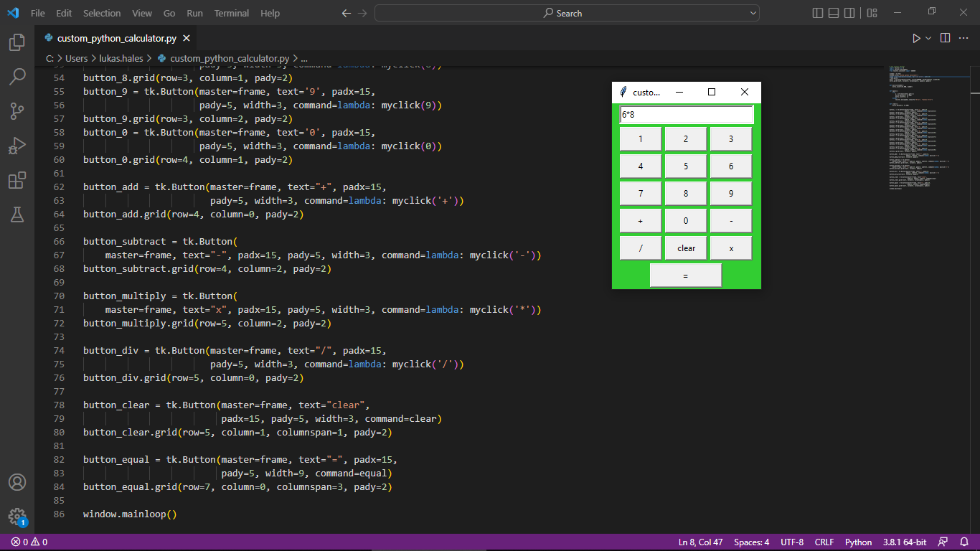This screenshot has height=551, width=980.
Task: Open the Run and Debug view
Action: click(x=17, y=146)
